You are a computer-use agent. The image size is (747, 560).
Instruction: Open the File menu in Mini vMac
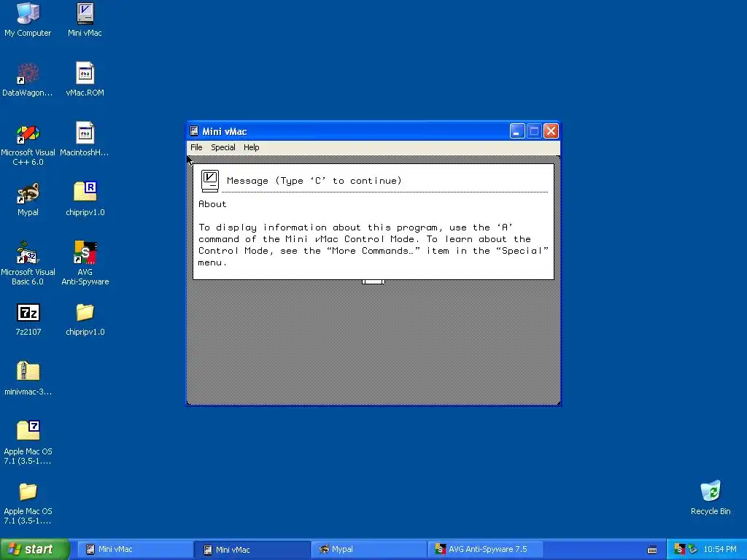tap(196, 147)
